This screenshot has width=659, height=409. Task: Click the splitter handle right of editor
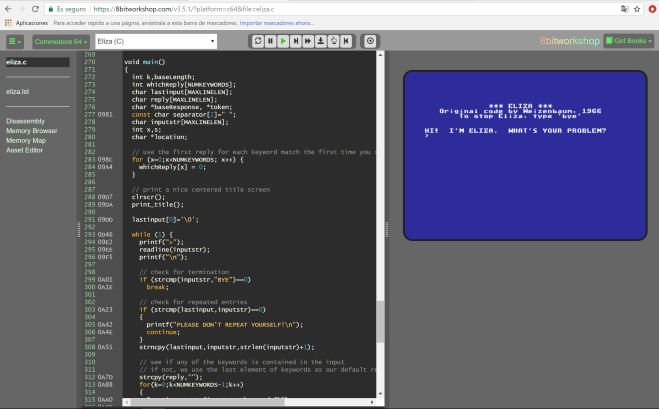click(x=387, y=230)
